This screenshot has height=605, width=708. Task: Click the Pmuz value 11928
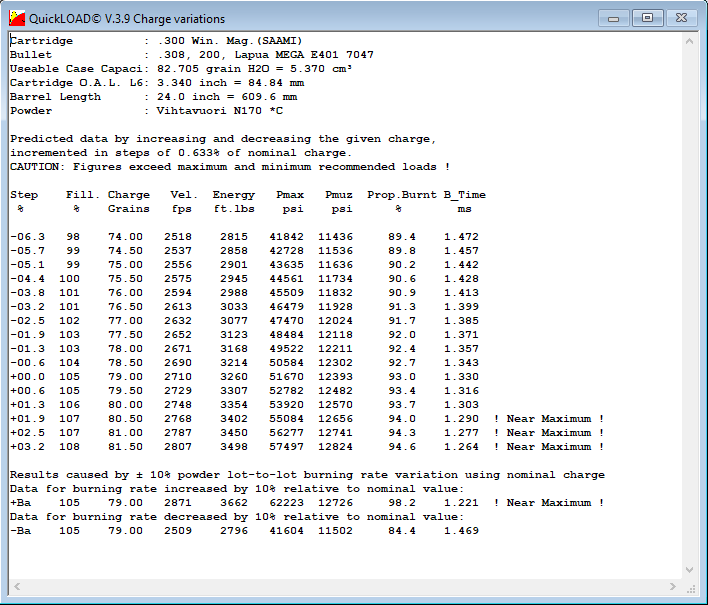(335, 307)
